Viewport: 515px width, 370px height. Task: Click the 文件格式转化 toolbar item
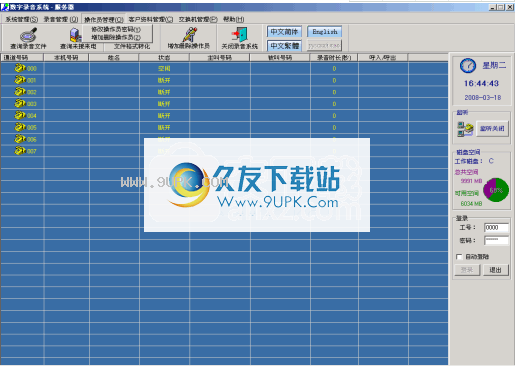coord(132,46)
